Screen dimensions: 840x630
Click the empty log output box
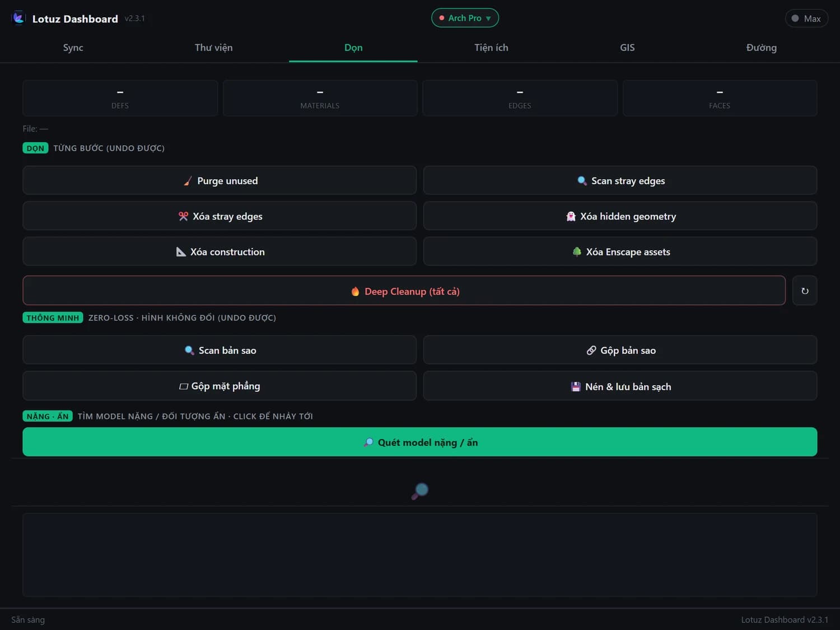pyautogui.click(x=420, y=555)
